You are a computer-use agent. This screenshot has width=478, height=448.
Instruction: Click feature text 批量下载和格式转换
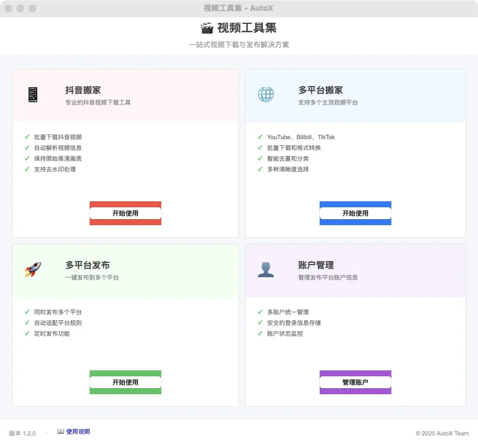(294, 148)
